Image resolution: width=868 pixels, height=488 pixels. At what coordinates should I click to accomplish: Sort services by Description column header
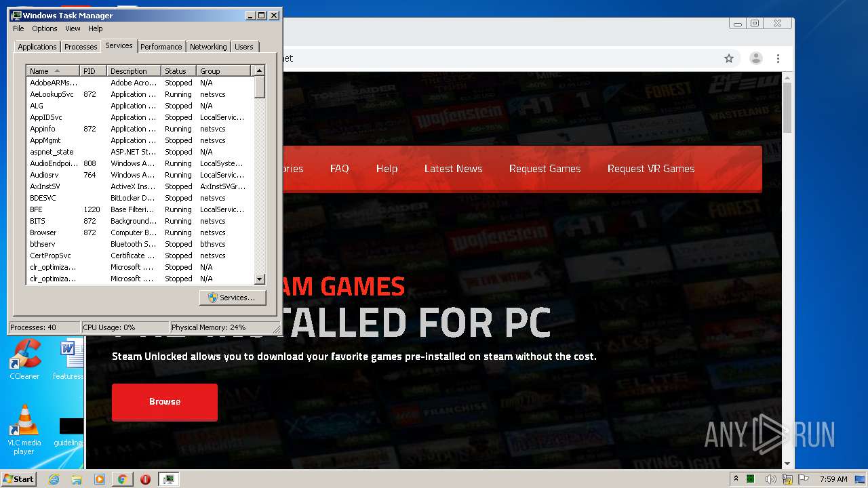click(134, 71)
